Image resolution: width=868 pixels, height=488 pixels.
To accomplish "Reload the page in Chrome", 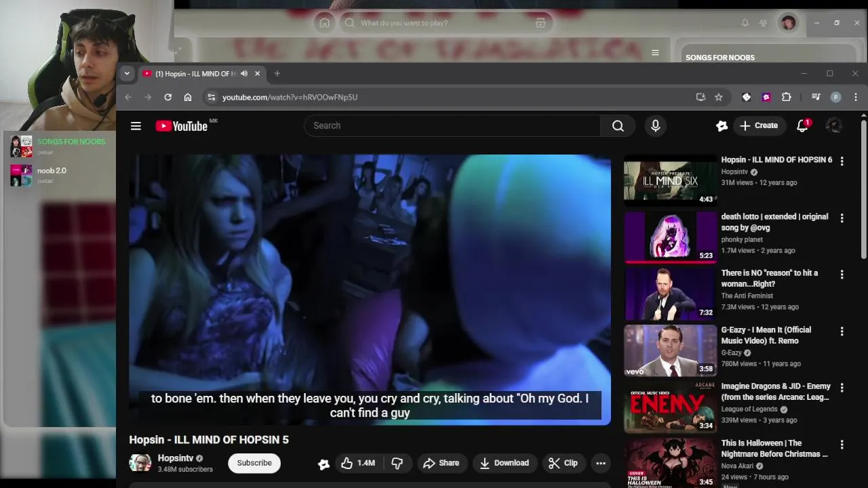I will click(x=167, y=97).
